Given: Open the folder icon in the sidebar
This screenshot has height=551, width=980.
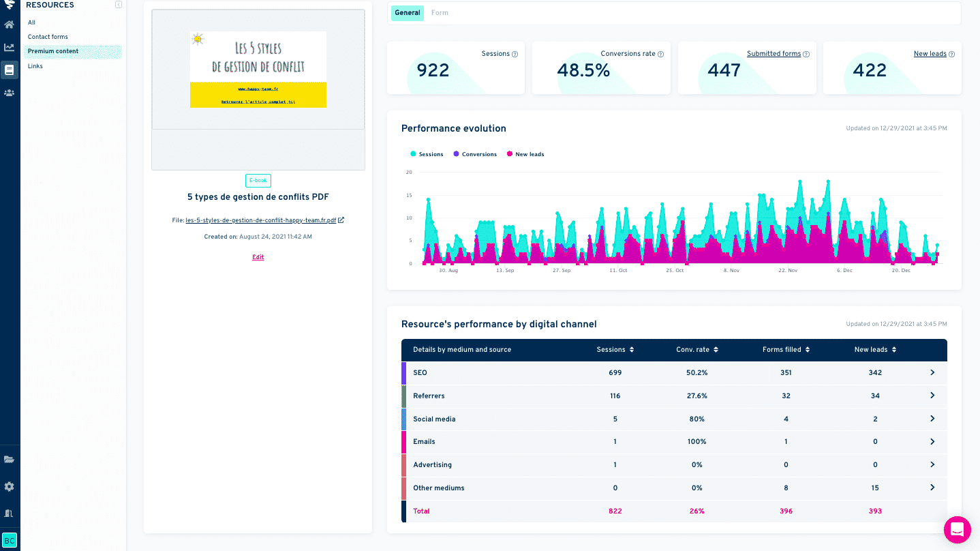Looking at the screenshot, I should (x=10, y=460).
